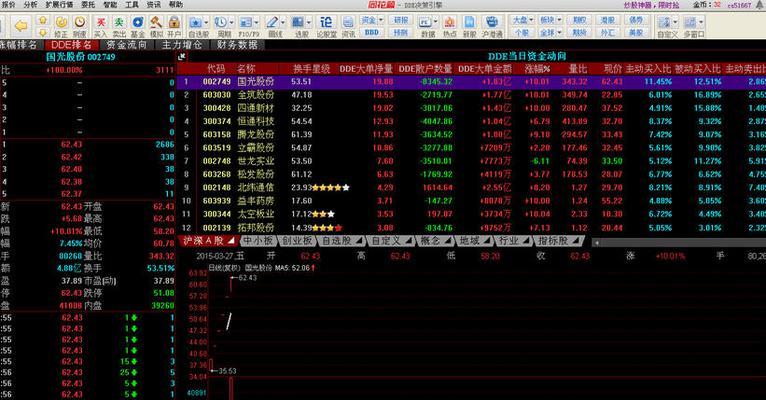Viewport: 766px width, 400px height.
Task: Click the yellow back arrow icon
Action: point(21,25)
